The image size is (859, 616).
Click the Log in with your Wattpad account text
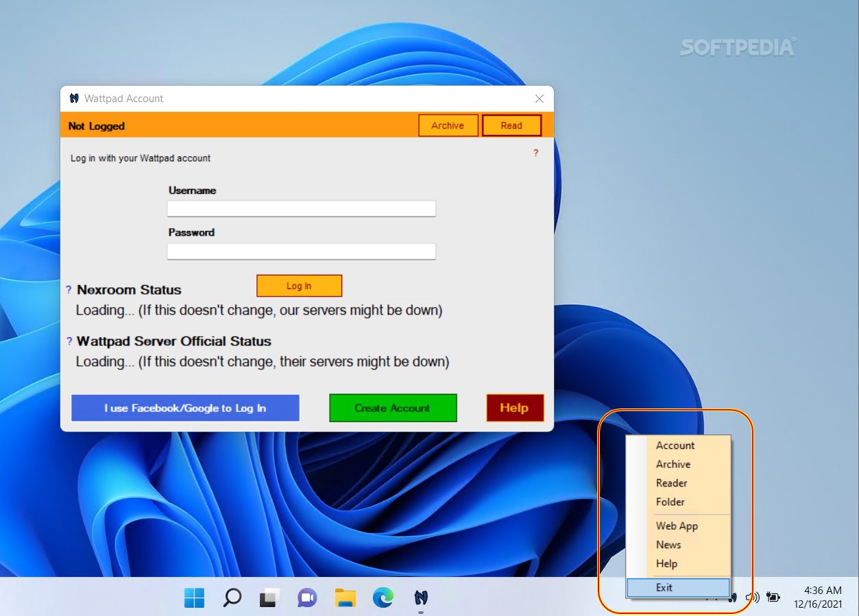[141, 158]
